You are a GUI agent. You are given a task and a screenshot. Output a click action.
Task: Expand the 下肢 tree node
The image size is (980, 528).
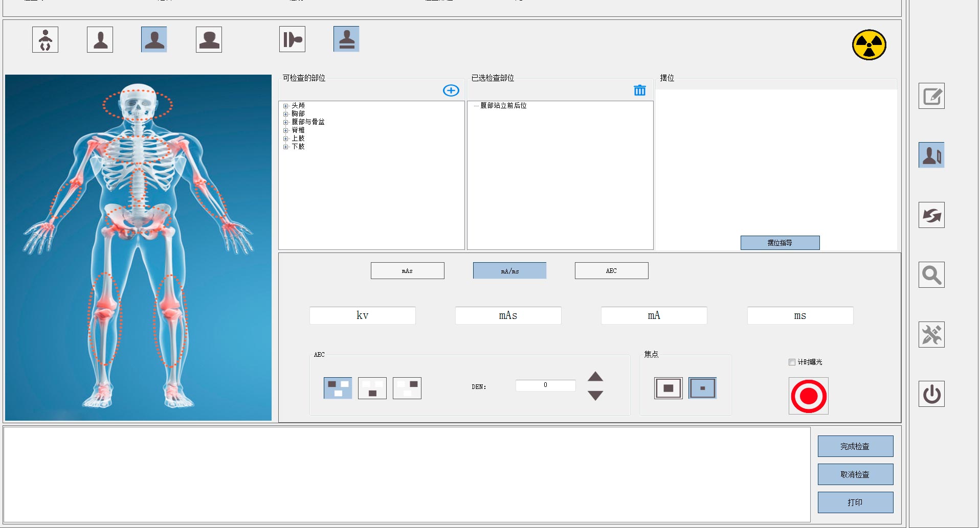286,147
